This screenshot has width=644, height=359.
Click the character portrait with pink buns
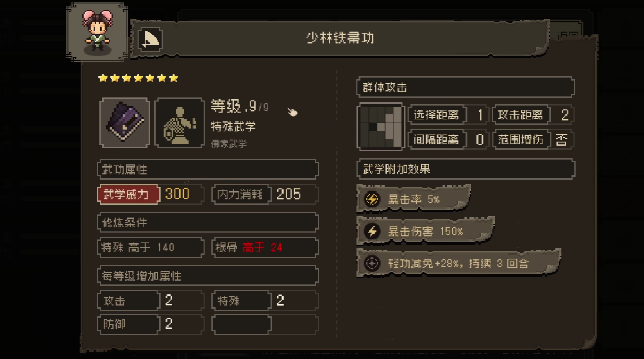97,32
